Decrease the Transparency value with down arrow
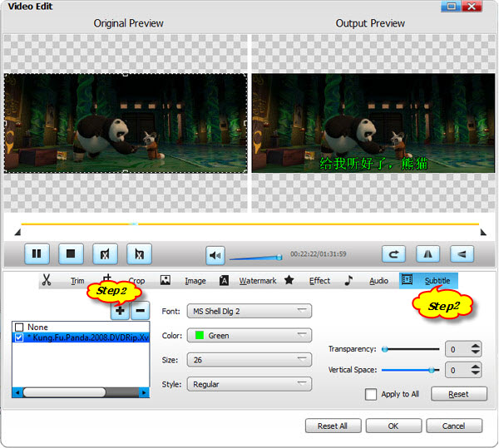Screen dimensions: 499x448 coord(476,352)
